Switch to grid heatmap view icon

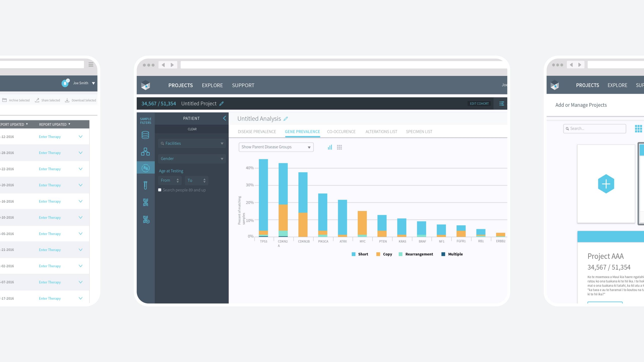(x=339, y=147)
